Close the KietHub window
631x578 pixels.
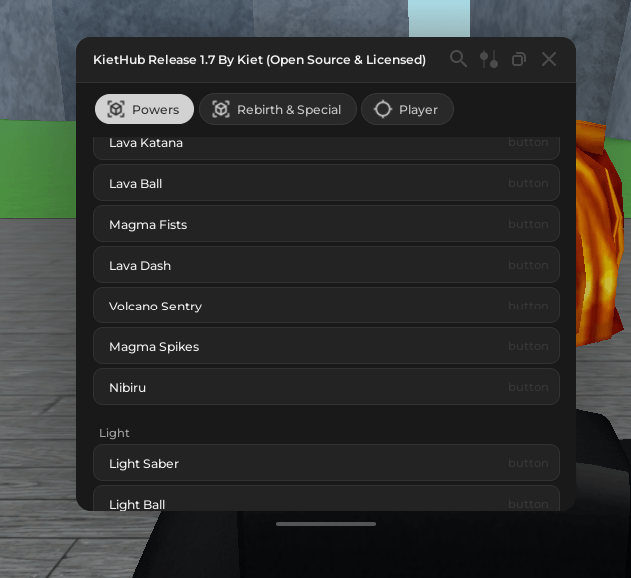click(549, 59)
